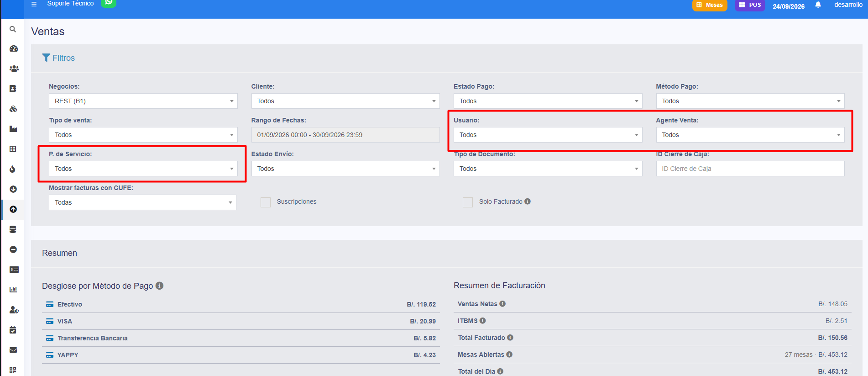Collapse the Filtros panel header

coord(58,58)
